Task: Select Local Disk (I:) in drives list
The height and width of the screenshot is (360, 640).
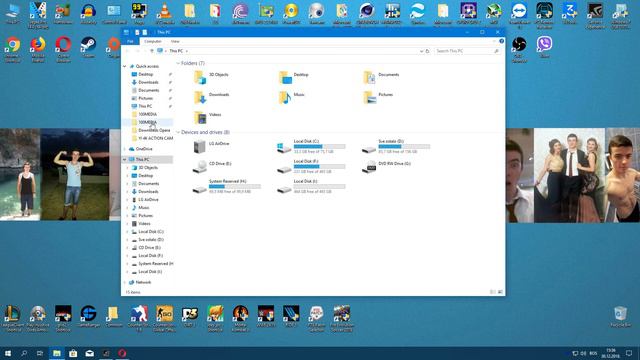Action: click(311, 186)
